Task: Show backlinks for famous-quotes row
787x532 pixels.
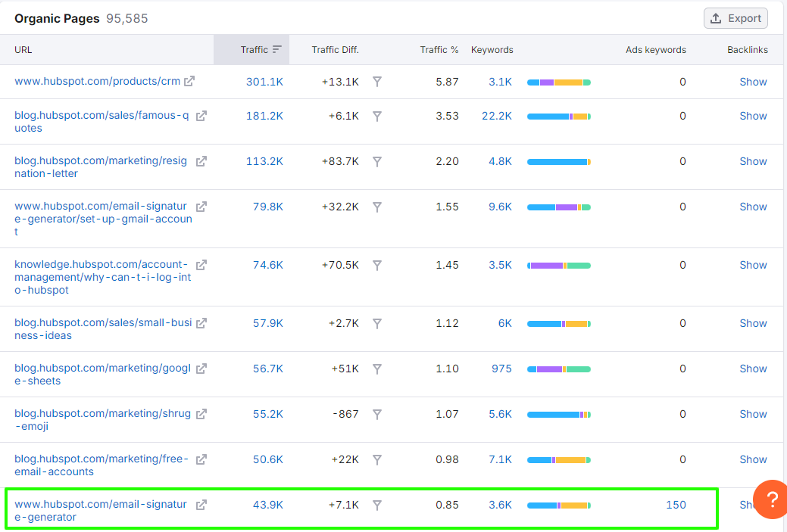Action: [x=753, y=116]
